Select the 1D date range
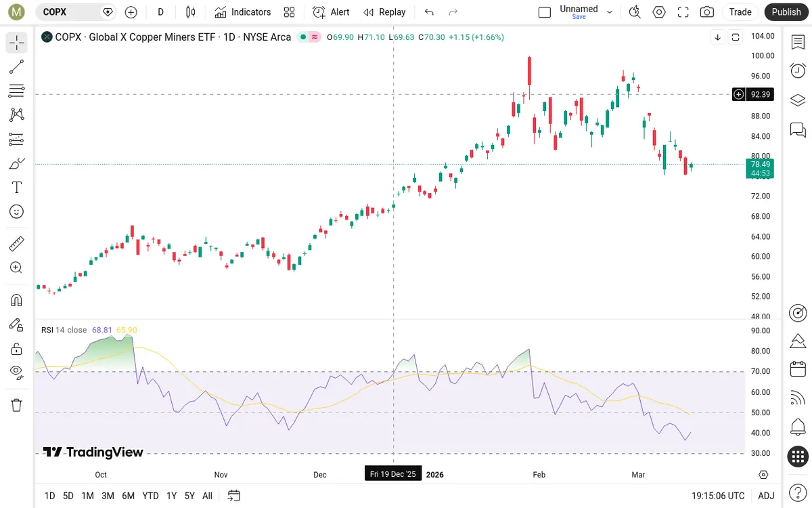812x508 pixels. tap(49, 496)
